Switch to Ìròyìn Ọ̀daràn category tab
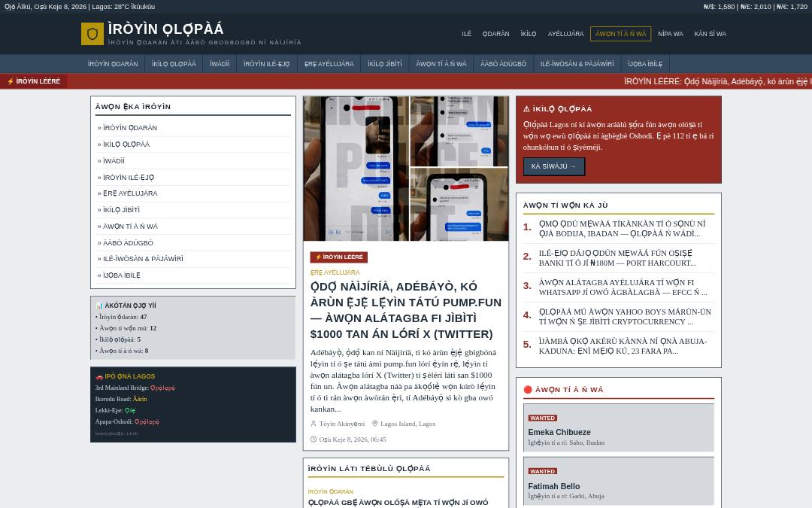This screenshot has width=812, height=508. click(113, 64)
